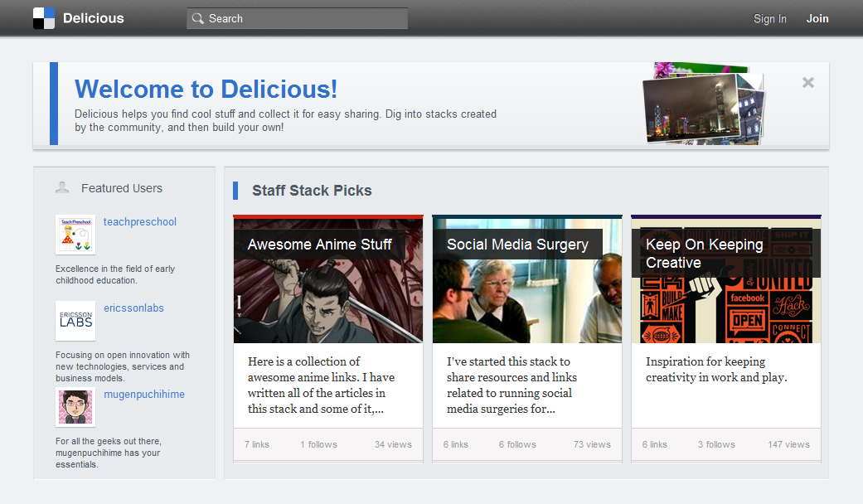The height and width of the screenshot is (504, 863).
Task: Click '3 follows' on Keep On Keeping Creative
Action: [x=716, y=444]
